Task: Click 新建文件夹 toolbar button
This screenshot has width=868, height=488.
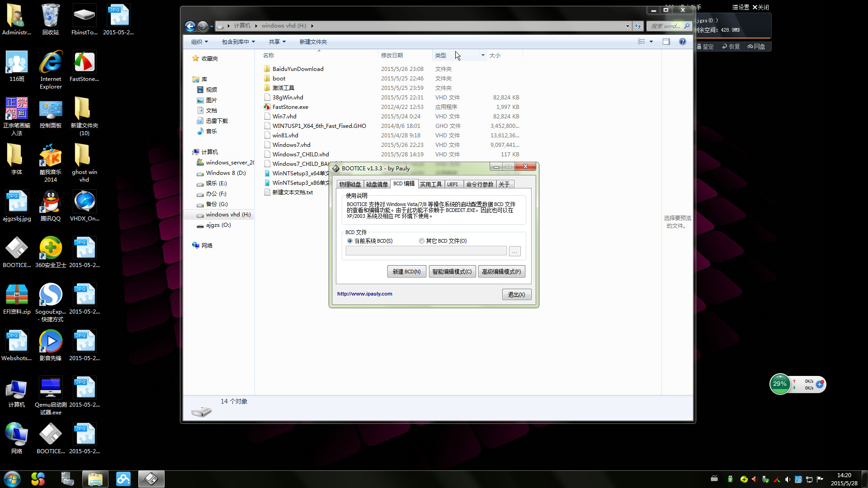Action: (313, 42)
